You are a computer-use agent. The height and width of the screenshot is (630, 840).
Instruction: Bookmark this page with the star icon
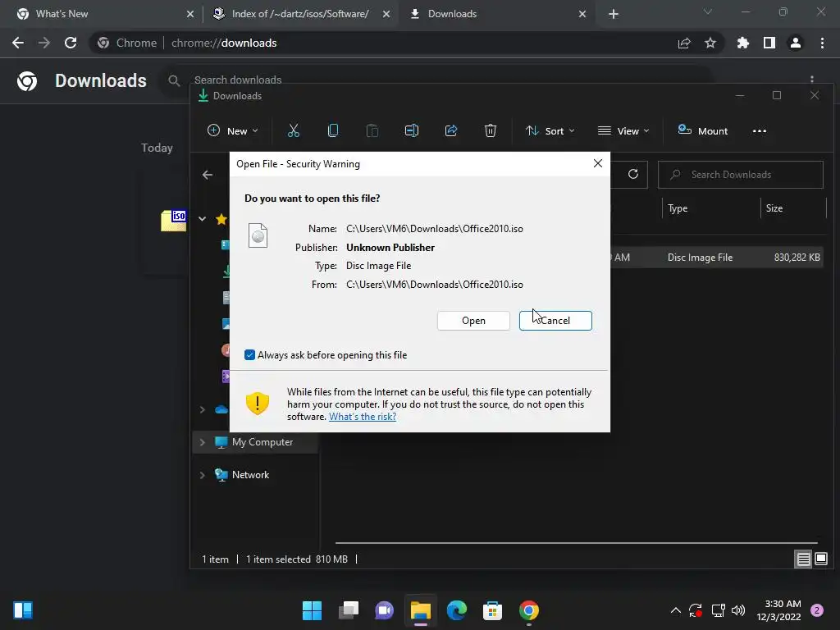point(710,43)
